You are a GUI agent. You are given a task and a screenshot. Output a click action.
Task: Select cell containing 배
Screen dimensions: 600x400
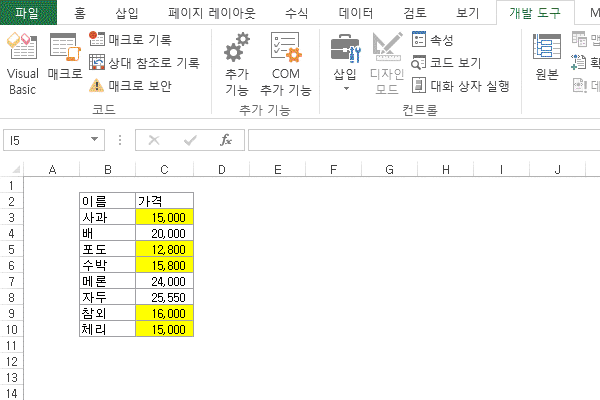coord(108,233)
